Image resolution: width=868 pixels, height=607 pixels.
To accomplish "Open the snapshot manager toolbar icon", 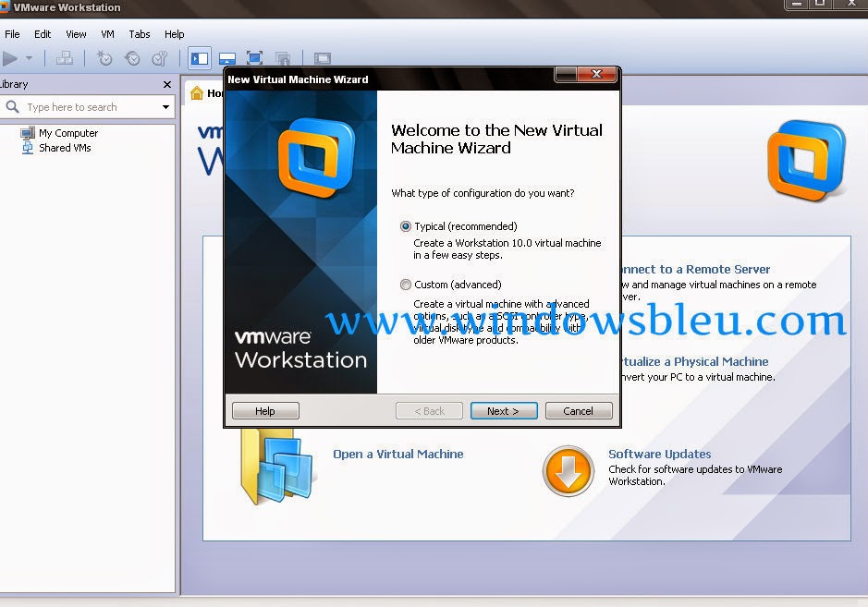I will tap(159, 57).
